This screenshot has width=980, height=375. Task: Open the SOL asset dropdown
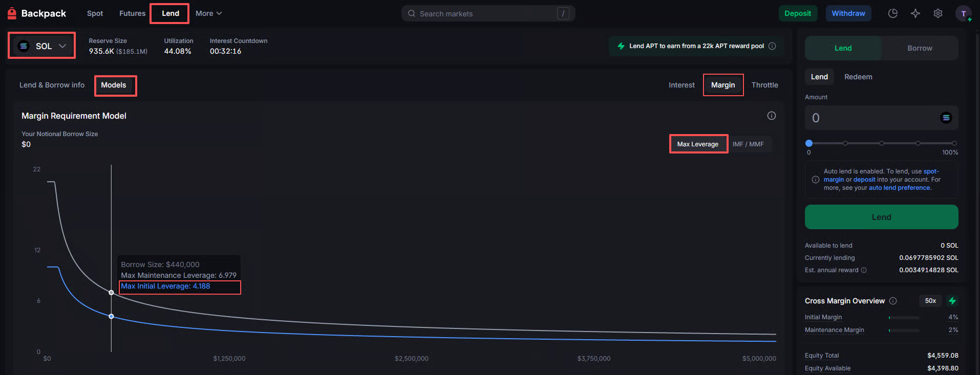pyautogui.click(x=42, y=46)
